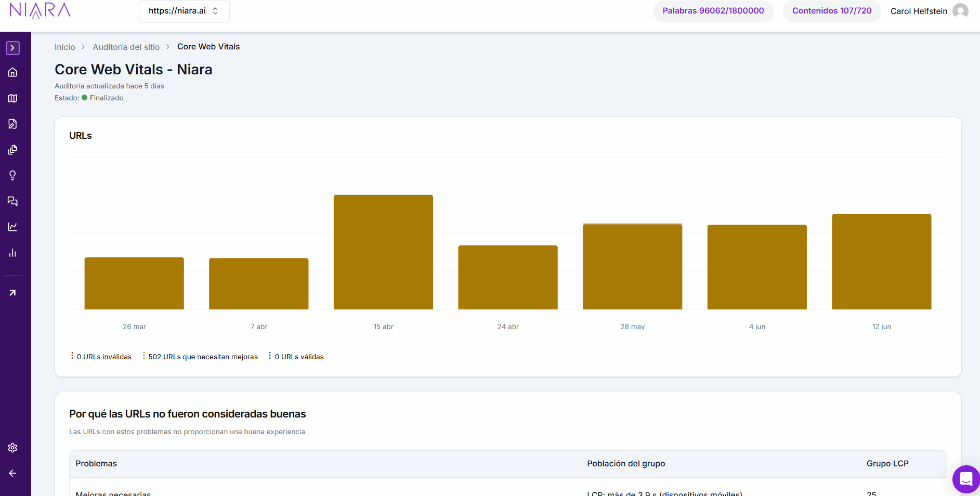Click the 12 jun bar in chart
This screenshot has height=496, width=980.
coord(882,262)
